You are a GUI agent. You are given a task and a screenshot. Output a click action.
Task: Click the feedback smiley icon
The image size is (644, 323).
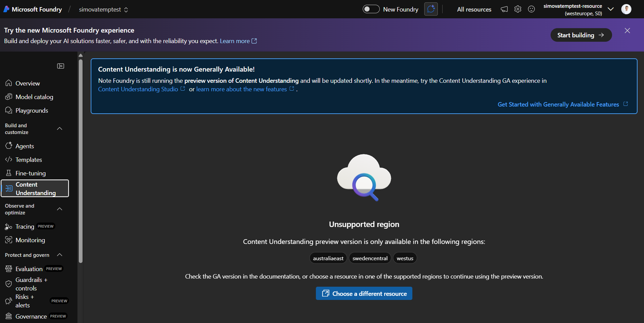tap(532, 9)
